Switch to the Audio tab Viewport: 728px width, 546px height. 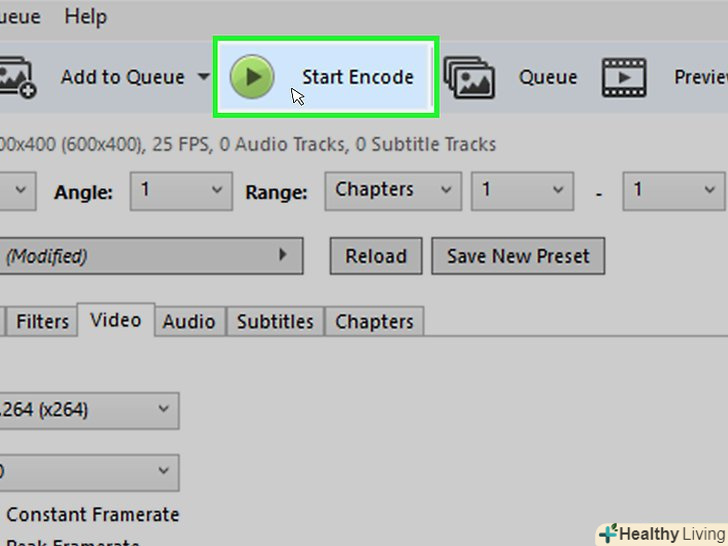click(x=189, y=321)
